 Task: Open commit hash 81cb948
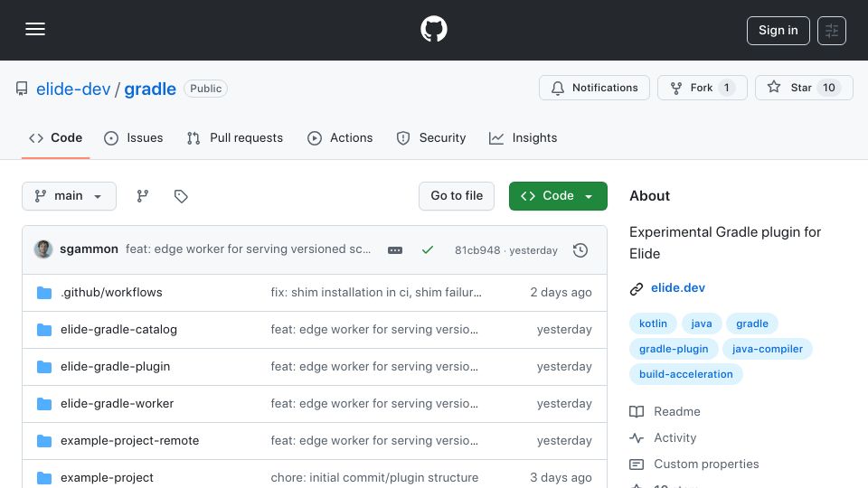(x=477, y=250)
